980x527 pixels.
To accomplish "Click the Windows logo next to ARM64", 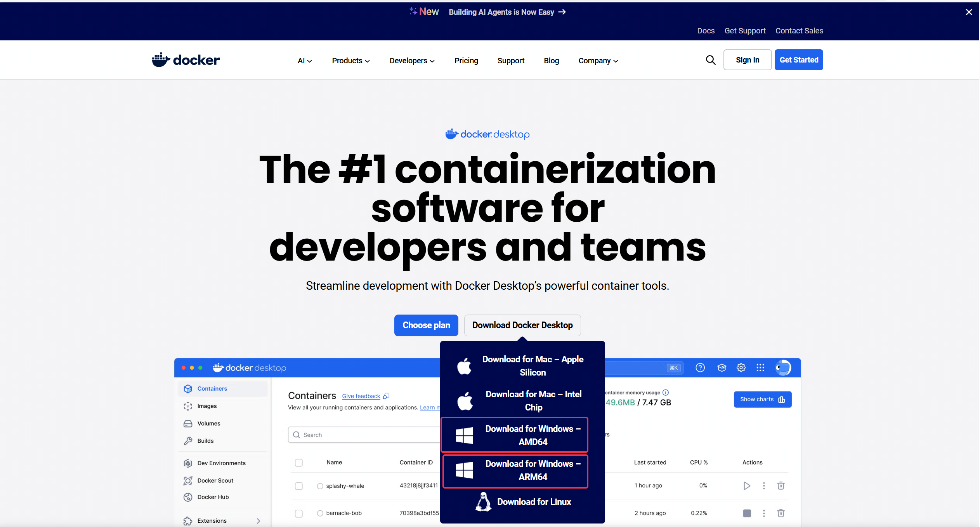I will (x=464, y=470).
